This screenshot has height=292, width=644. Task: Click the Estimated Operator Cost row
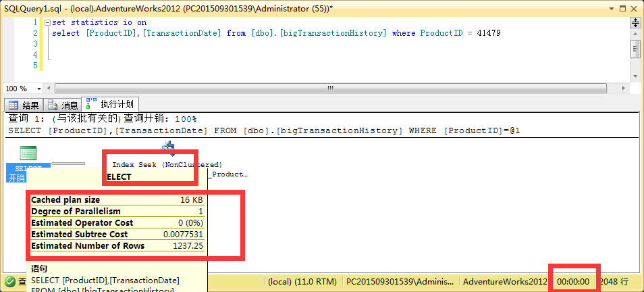[117, 223]
